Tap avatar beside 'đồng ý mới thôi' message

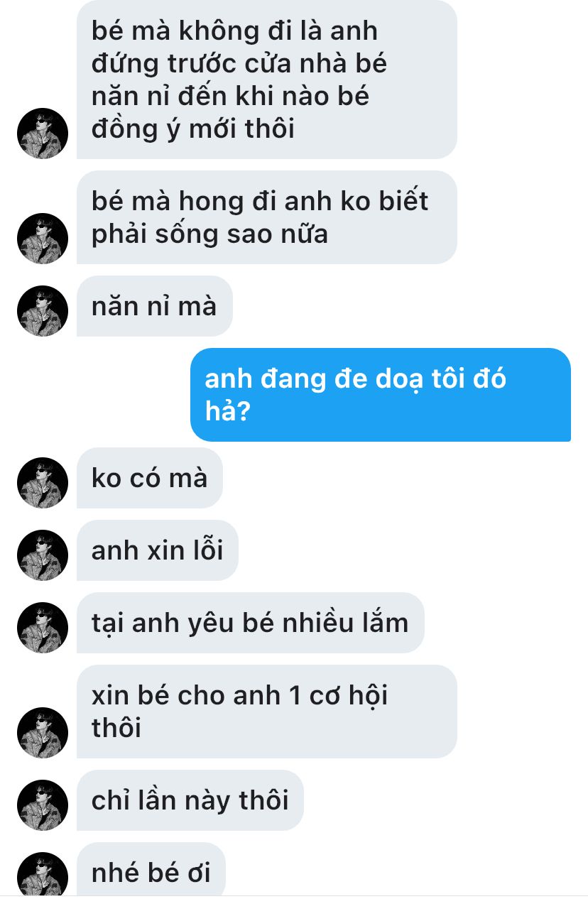pos(43,134)
